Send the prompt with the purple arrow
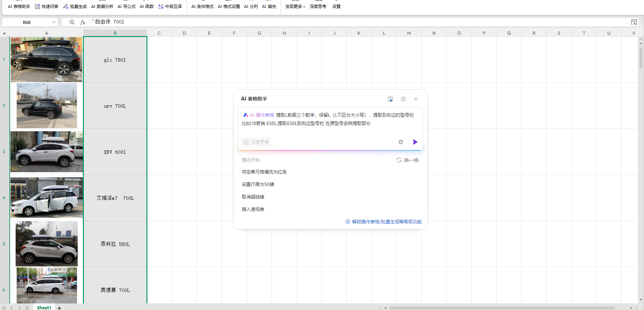Viewport: 644px width, 310px height. 415,142
